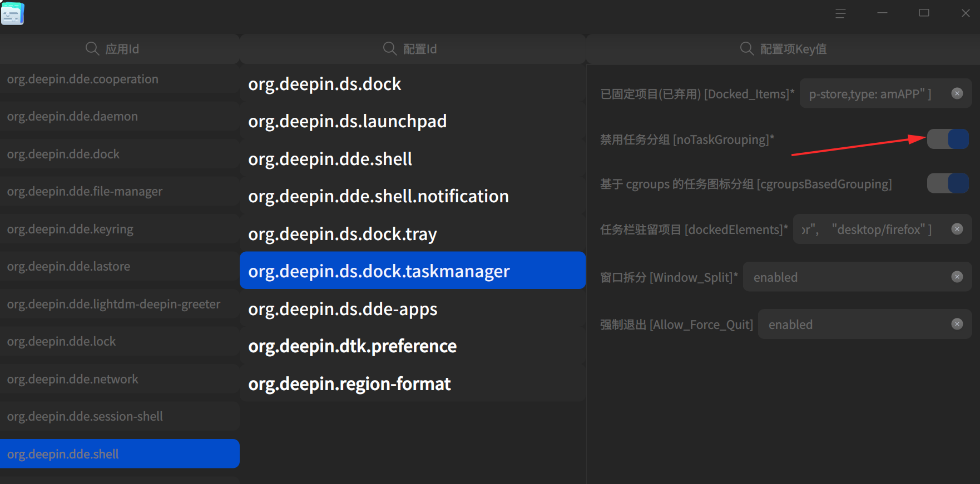
Task: Clear the Window_Split value
Action: (957, 277)
